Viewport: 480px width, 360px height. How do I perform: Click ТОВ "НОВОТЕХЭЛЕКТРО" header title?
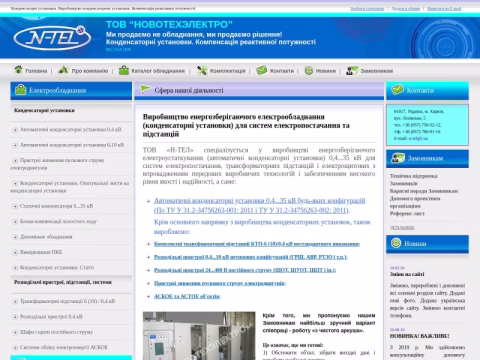click(169, 24)
